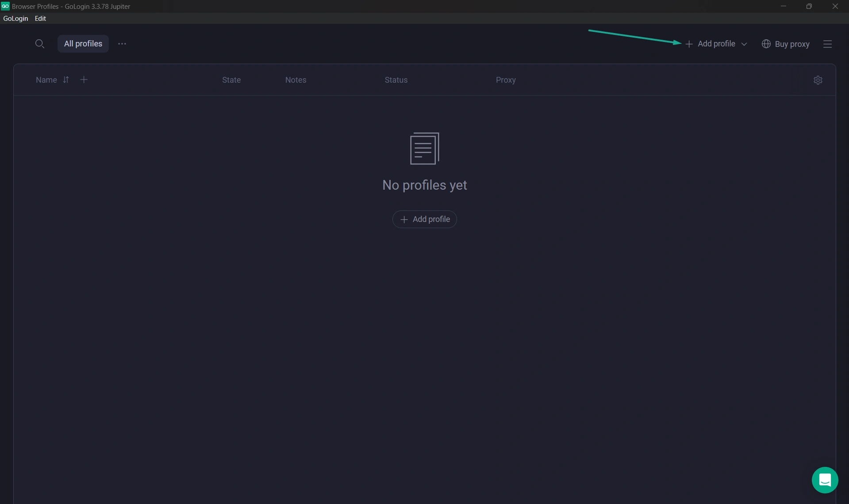Click the Proxy column header

(x=506, y=80)
